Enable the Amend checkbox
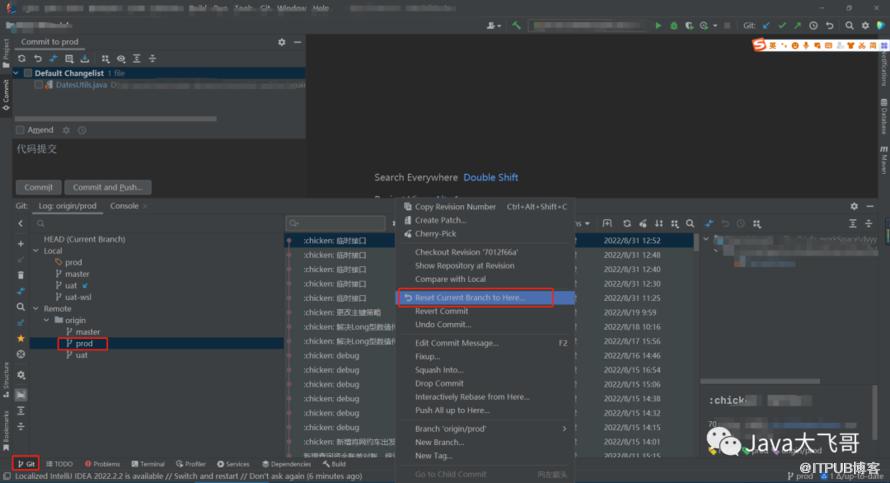890x483 pixels. tap(20, 130)
